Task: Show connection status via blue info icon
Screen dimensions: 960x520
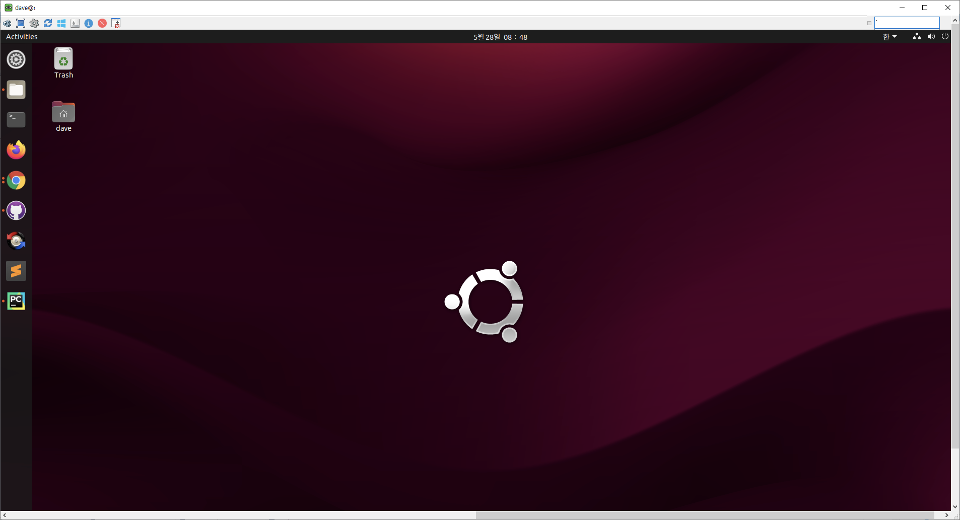Action: [x=89, y=23]
